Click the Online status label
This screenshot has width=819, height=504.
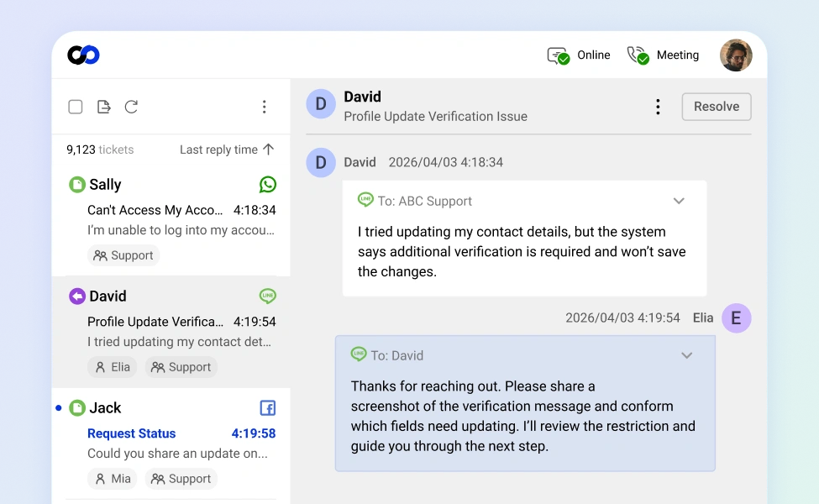(x=593, y=55)
